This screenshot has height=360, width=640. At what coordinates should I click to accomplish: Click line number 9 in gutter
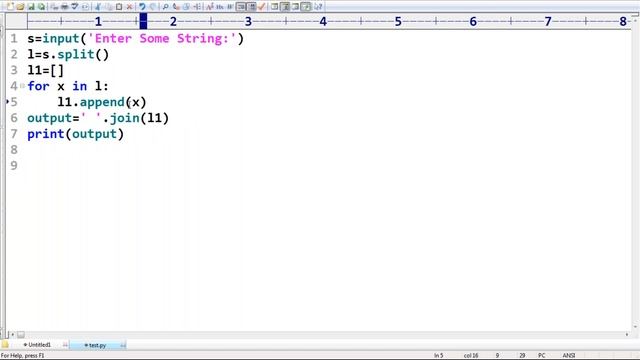(x=14, y=166)
